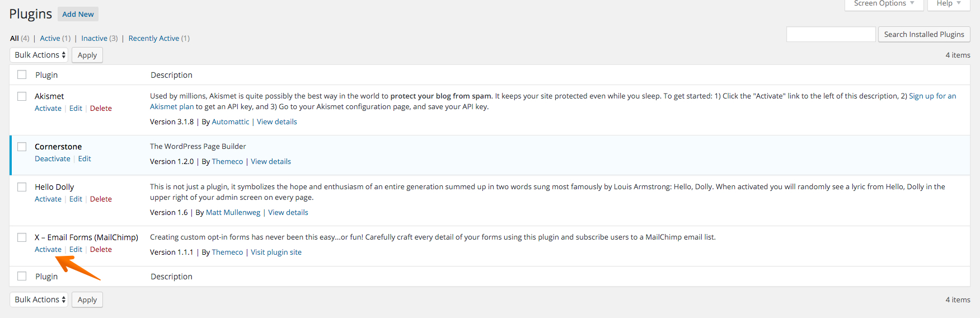Screen dimensions: 980x318
Task: Open the top Bulk Actions dropdown
Action: (x=39, y=55)
